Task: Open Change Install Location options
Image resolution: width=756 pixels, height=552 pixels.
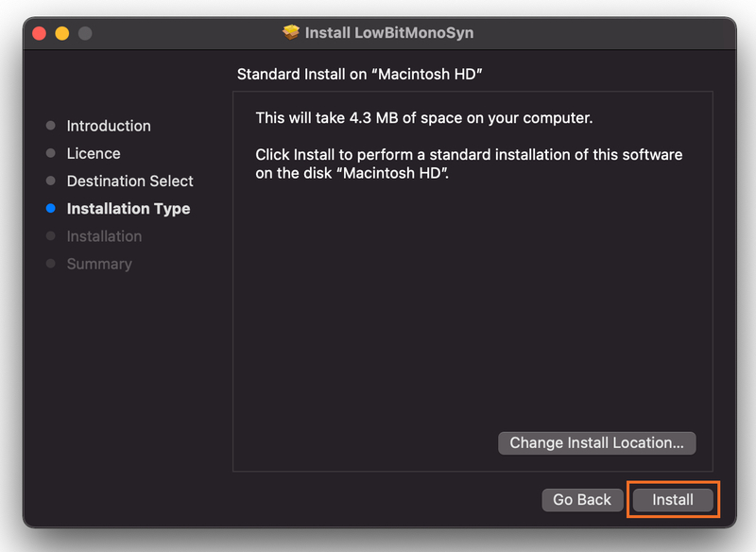Action: pyautogui.click(x=596, y=442)
